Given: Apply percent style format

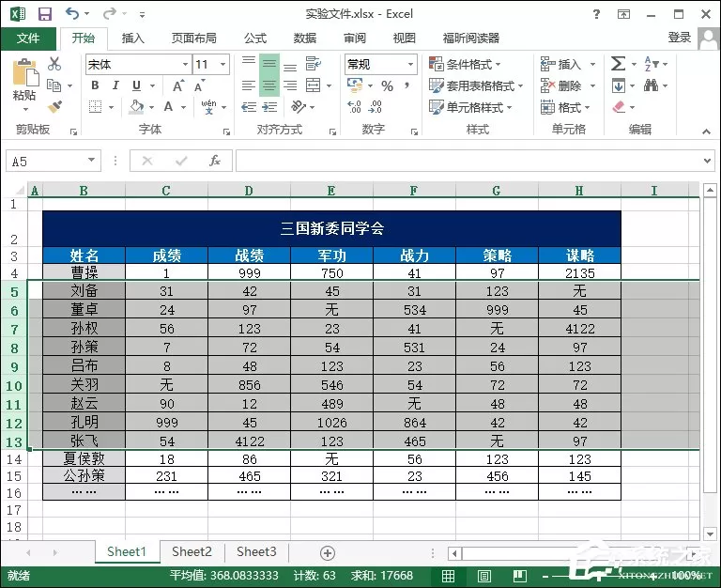Looking at the screenshot, I should (x=387, y=85).
